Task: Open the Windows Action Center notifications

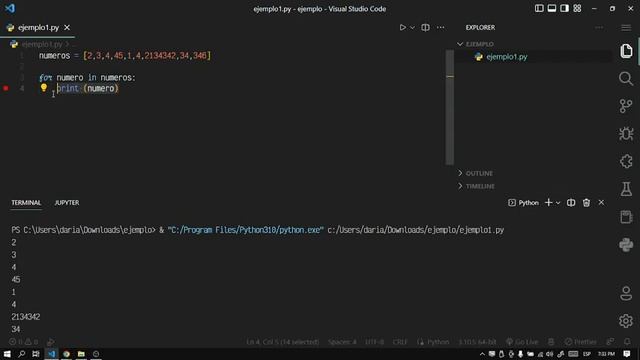Action: pos(627,354)
